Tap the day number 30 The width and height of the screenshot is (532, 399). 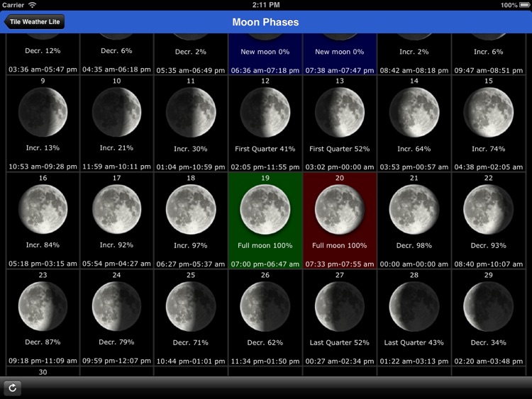(43, 372)
